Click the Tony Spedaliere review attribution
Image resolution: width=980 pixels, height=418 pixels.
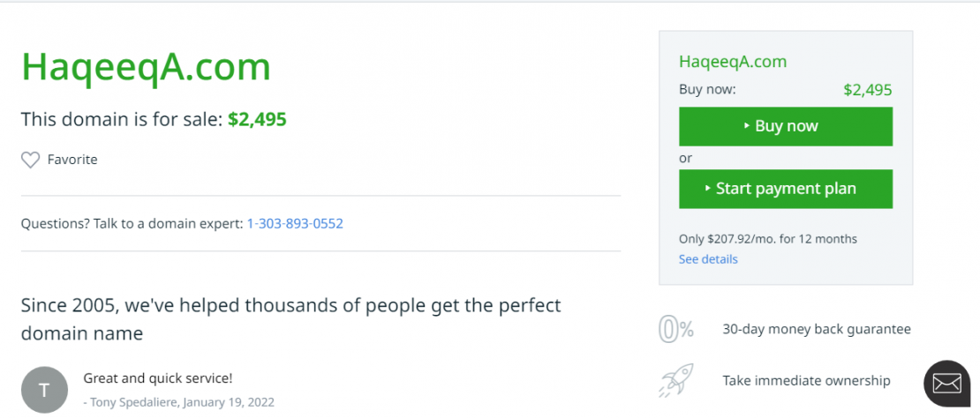(x=179, y=402)
